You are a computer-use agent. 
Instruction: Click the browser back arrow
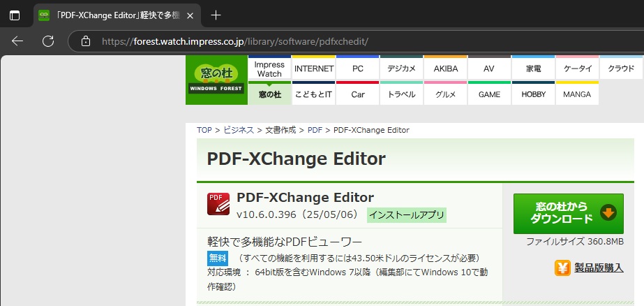click(17, 41)
